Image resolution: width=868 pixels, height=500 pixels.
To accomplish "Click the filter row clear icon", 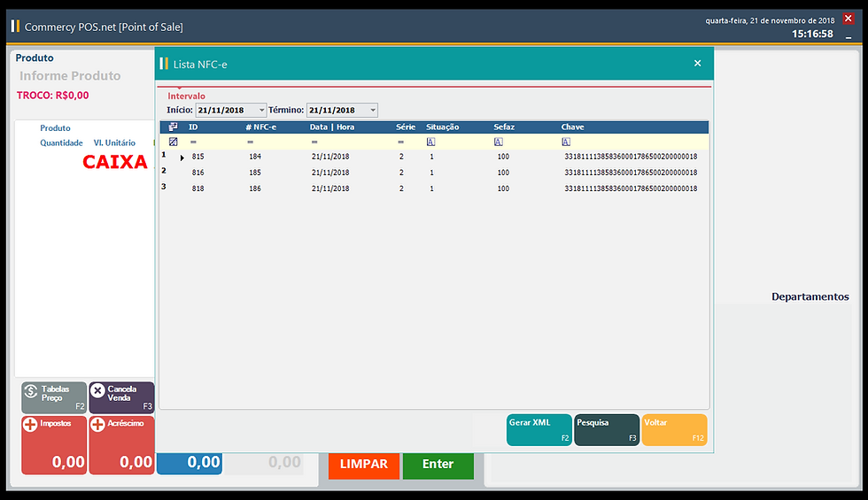I will click(x=174, y=142).
